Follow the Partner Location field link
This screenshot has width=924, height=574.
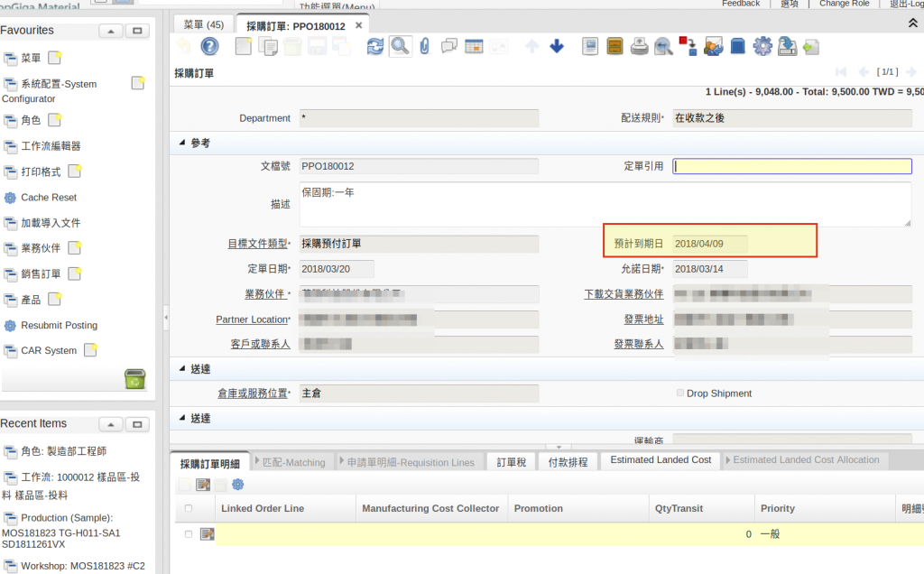252,319
